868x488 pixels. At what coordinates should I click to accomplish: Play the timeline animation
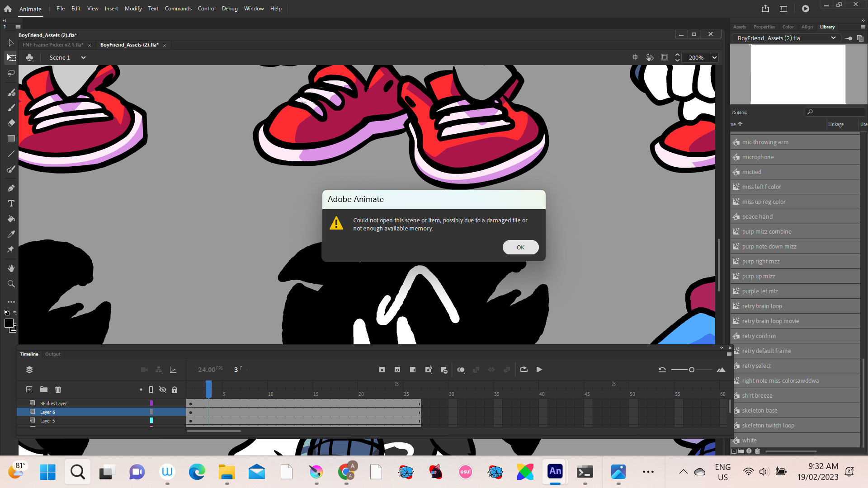click(x=539, y=370)
